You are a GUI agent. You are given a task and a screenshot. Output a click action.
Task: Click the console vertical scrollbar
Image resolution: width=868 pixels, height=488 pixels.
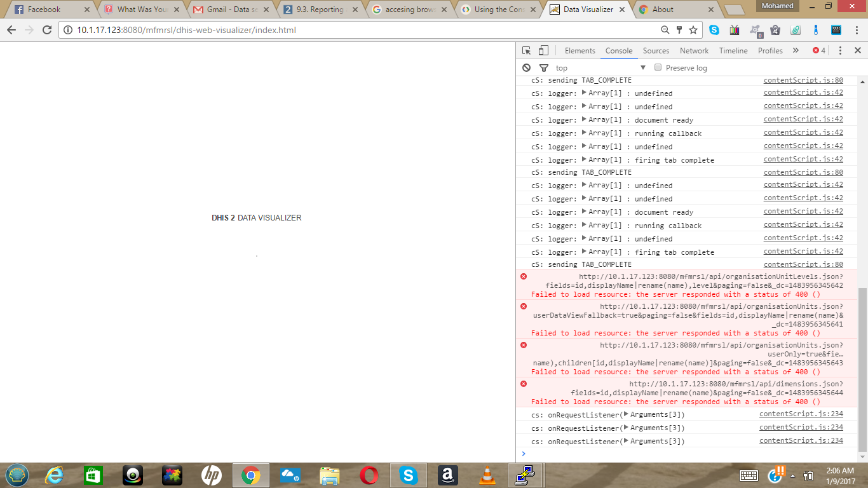(x=862, y=369)
